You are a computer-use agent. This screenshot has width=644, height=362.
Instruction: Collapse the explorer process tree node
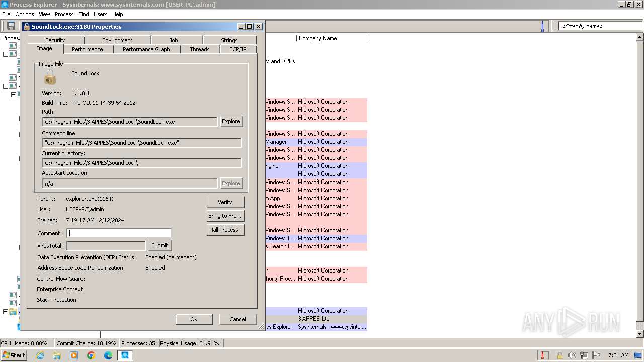tap(6, 312)
